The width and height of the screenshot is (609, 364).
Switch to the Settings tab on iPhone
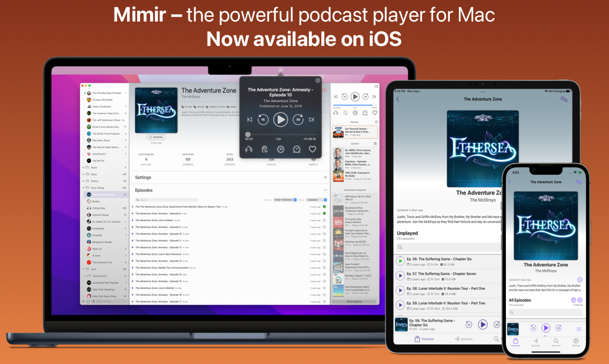575,342
